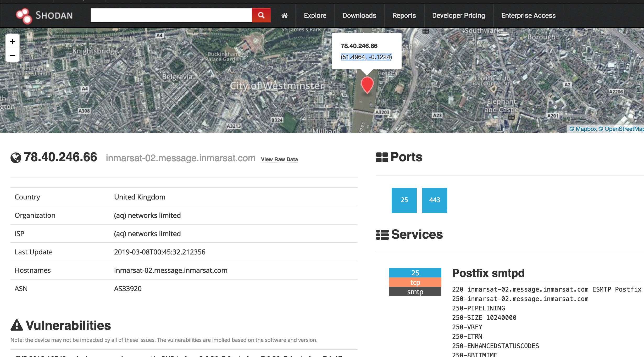Click the red map location pin
Screen dimensions: 644x357
pyautogui.click(x=367, y=85)
